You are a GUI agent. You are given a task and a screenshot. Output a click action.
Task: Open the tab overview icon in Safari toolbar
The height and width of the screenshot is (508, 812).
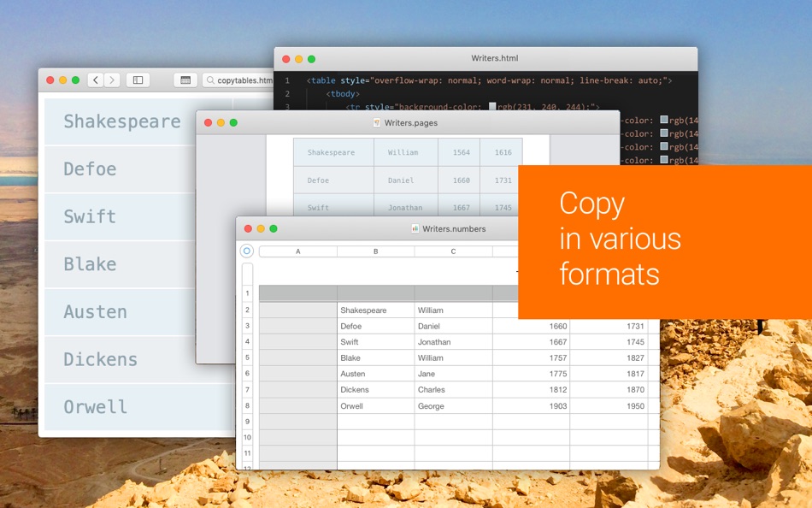(185, 80)
